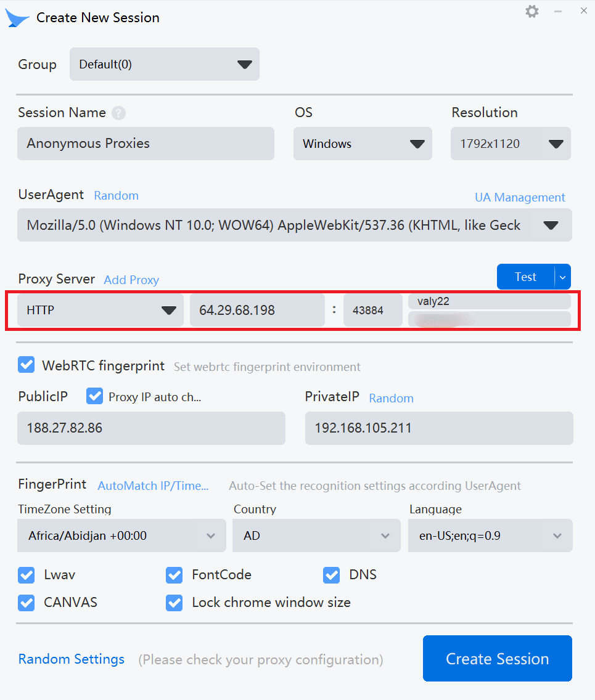Open application settings via the gear icon
Screen dimensions: 595x700
[x=531, y=10]
